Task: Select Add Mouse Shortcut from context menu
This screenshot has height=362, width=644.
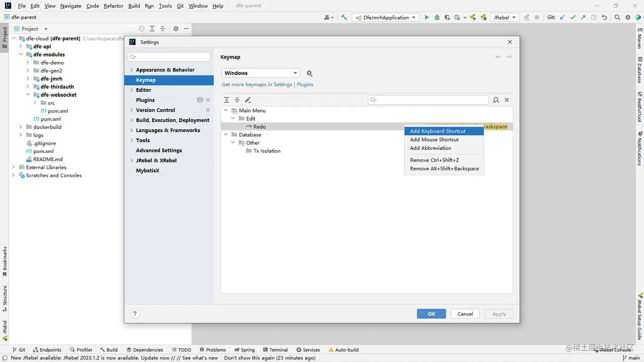Action: 444,140
